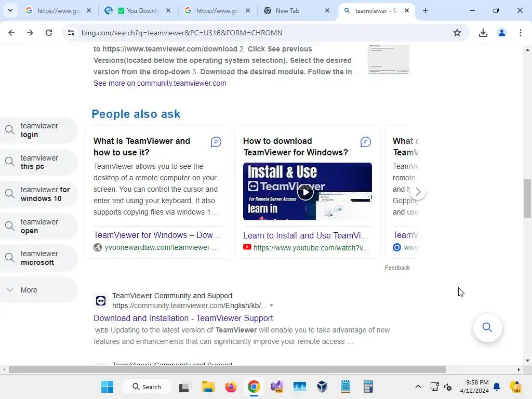Select teamviewer for windows 10 suggestion
Viewport: 532px width, 399px height.
39,194
